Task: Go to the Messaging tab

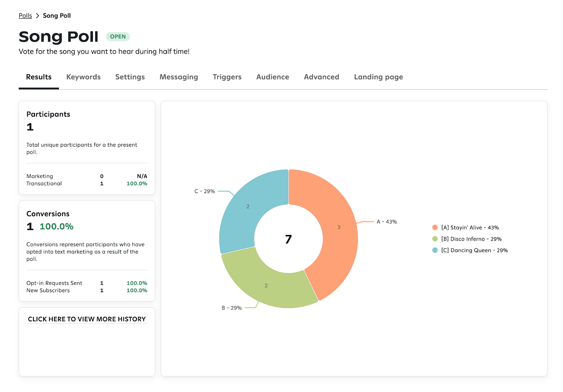Action: (179, 77)
